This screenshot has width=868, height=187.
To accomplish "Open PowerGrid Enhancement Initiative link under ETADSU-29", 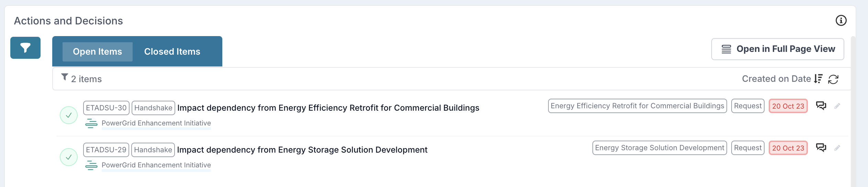I will pyautogui.click(x=156, y=165).
